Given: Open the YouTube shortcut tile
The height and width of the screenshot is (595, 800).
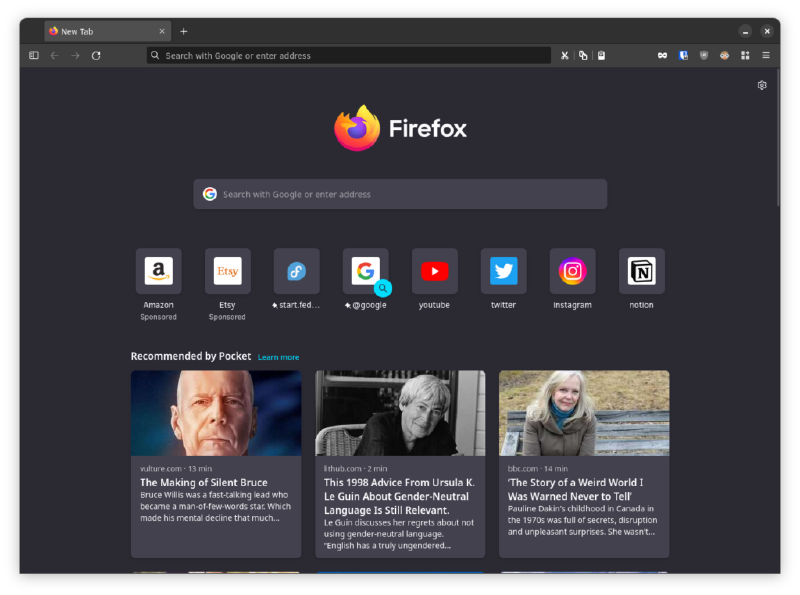Looking at the screenshot, I should point(434,271).
